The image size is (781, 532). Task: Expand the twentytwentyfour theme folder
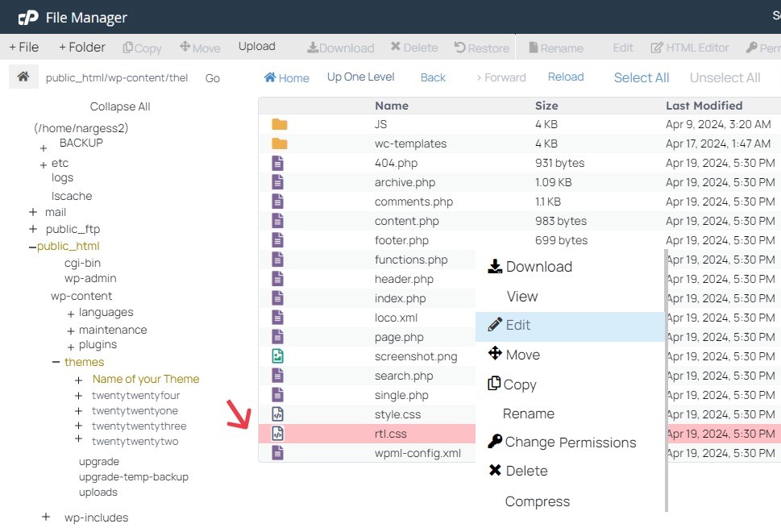[78, 396]
